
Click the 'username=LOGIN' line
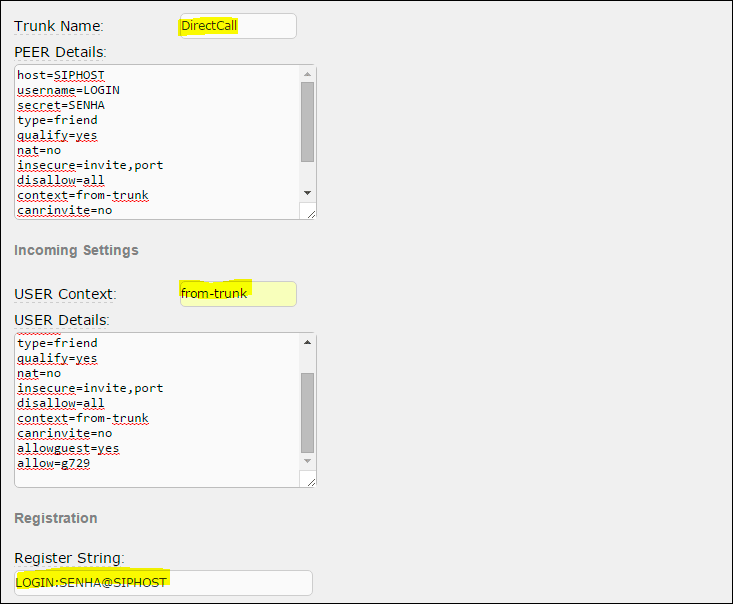click(68, 90)
